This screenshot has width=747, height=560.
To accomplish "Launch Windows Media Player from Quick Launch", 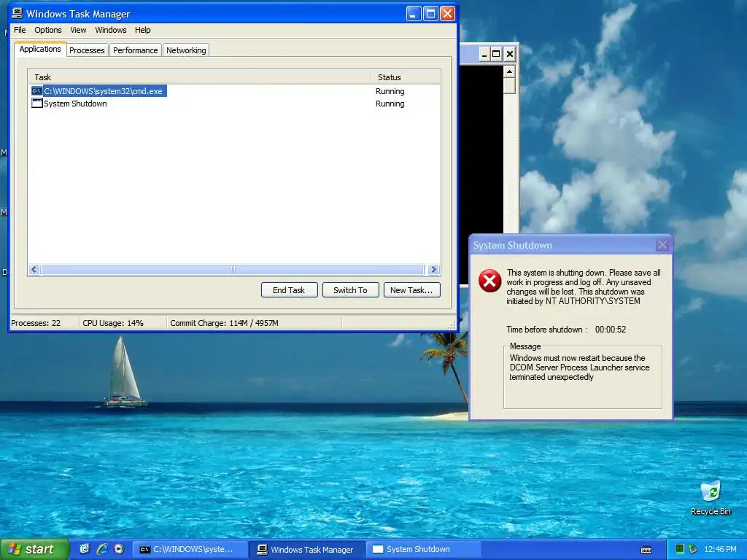I will point(119,549).
